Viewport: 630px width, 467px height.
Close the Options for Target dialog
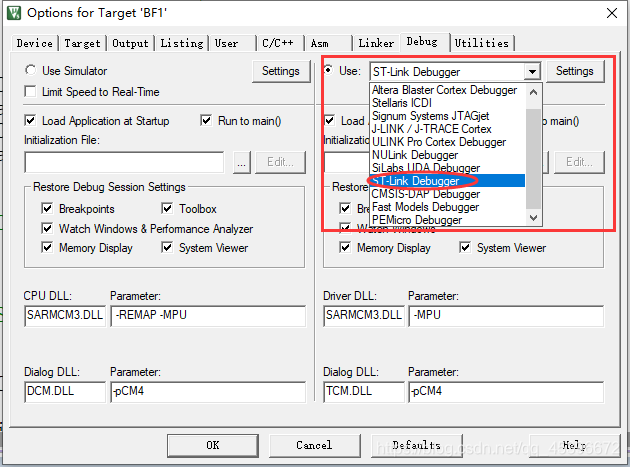[612, 13]
